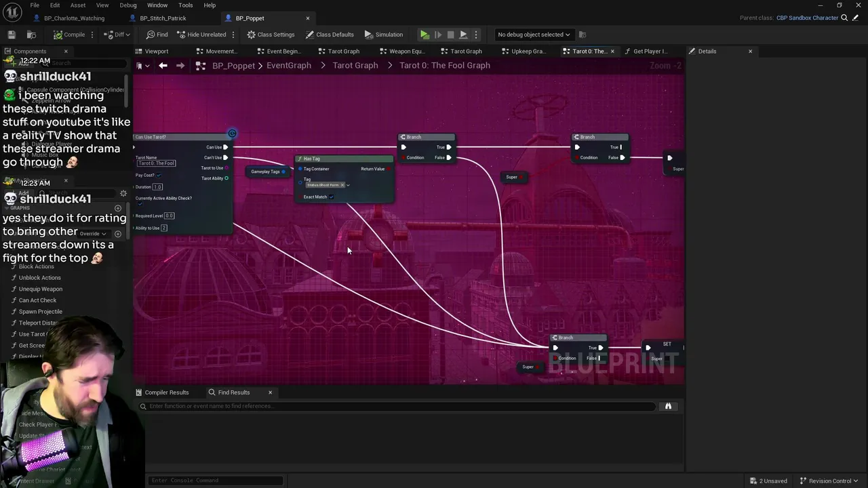
Task: Click the Browse to asset icon
Action: point(31,35)
